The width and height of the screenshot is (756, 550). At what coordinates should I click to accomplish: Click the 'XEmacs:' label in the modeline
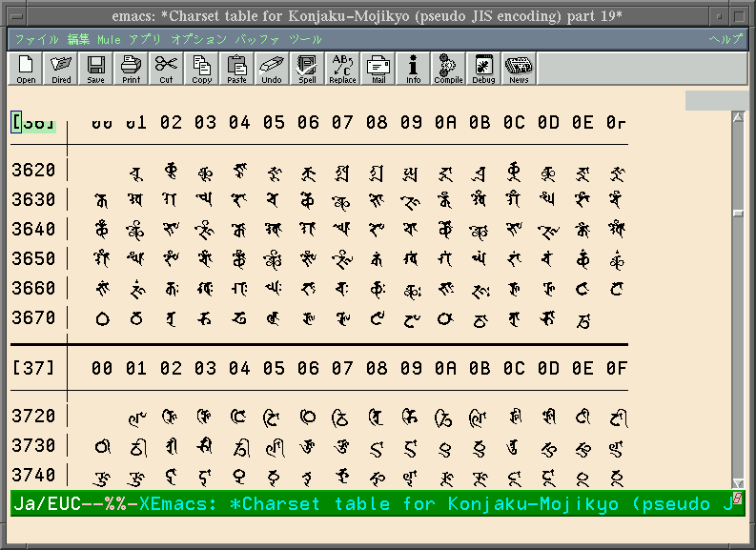pyautogui.click(x=178, y=503)
